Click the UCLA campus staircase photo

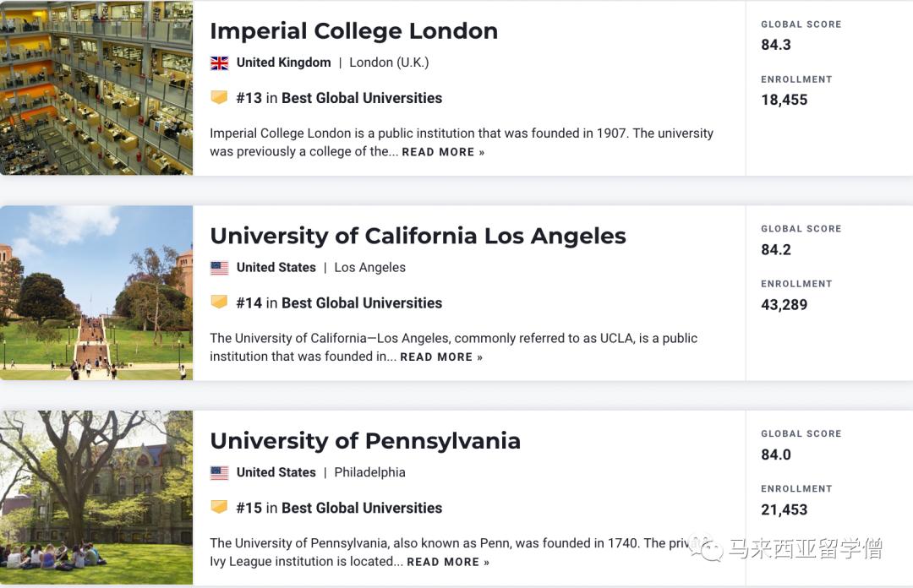96,293
